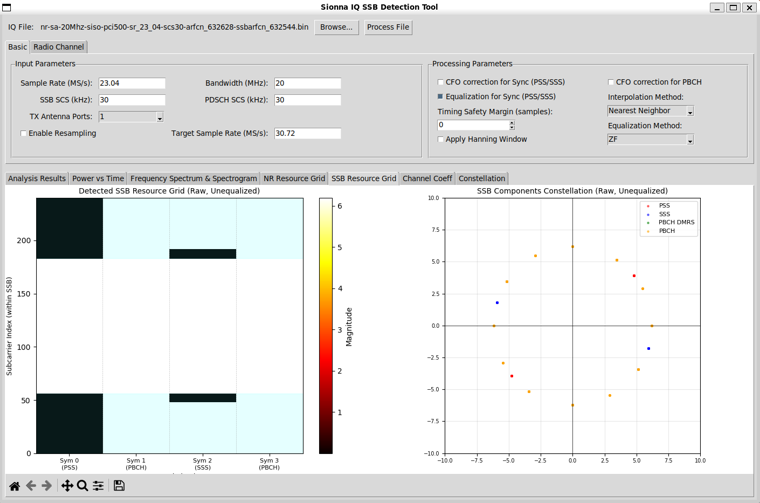Image resolution: width=760 pixels, height=503 pixels.
Task: Open Configure subplots sliders icon
Action: [x=98, y=486]
